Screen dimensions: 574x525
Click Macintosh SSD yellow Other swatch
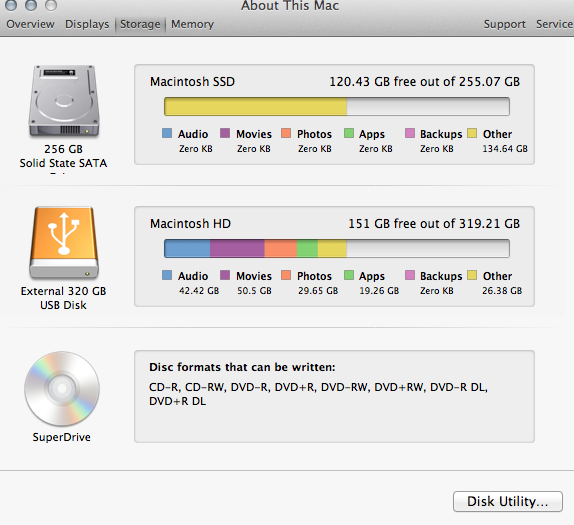tap(472, 133)
